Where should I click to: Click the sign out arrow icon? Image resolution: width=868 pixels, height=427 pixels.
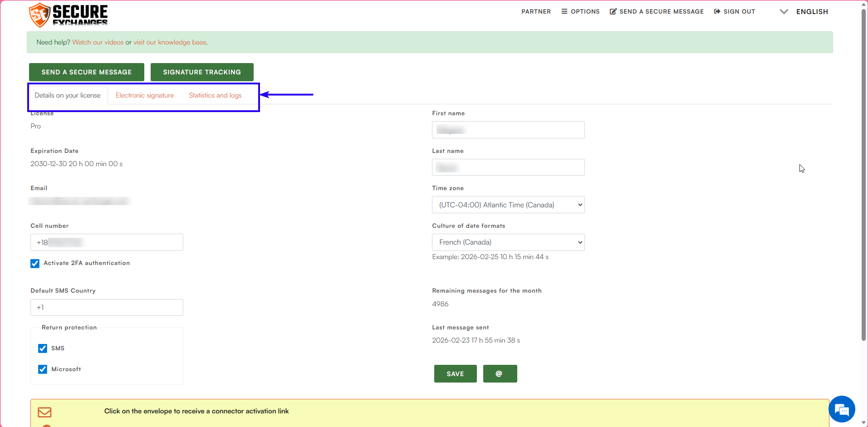(717, 11)
